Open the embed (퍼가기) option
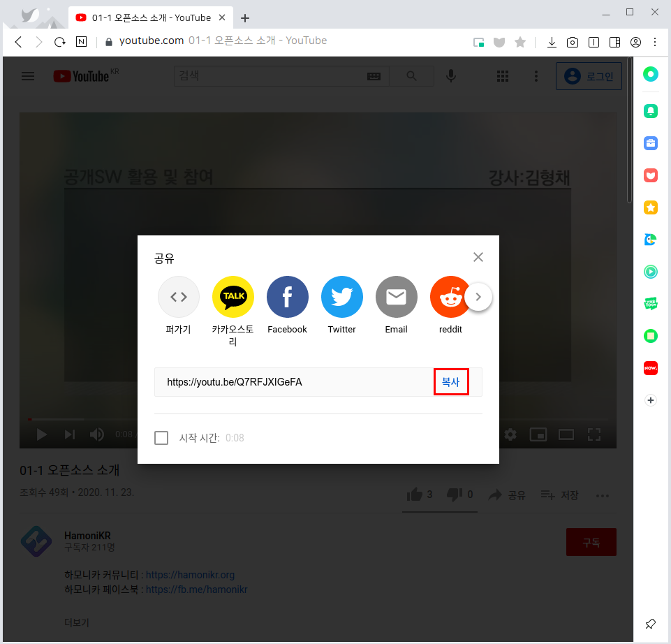Screen dimensions: 671x644 pyautogui.click(x=179, y=297)
